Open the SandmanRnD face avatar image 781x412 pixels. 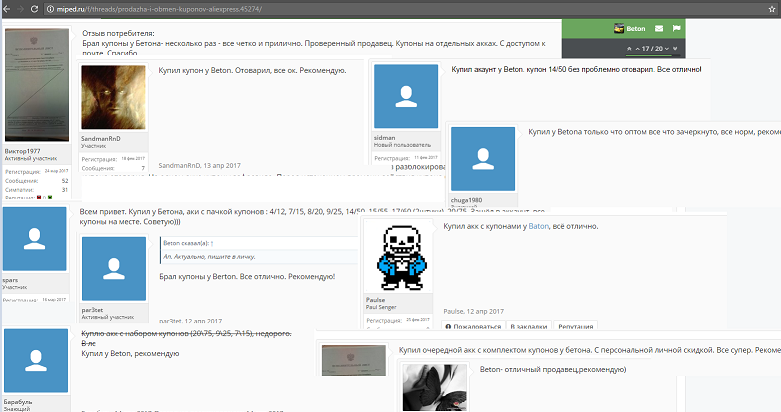click(x=114, y=97)
